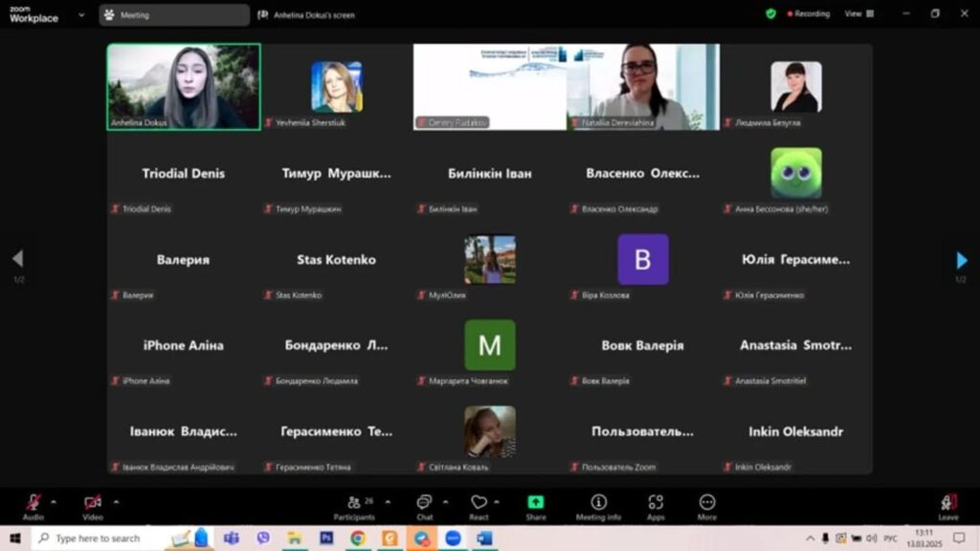This screenshot has height=551, width=980.
Task: Open the Apps panel
Action: pyautogui.click(x=656, y=503)
